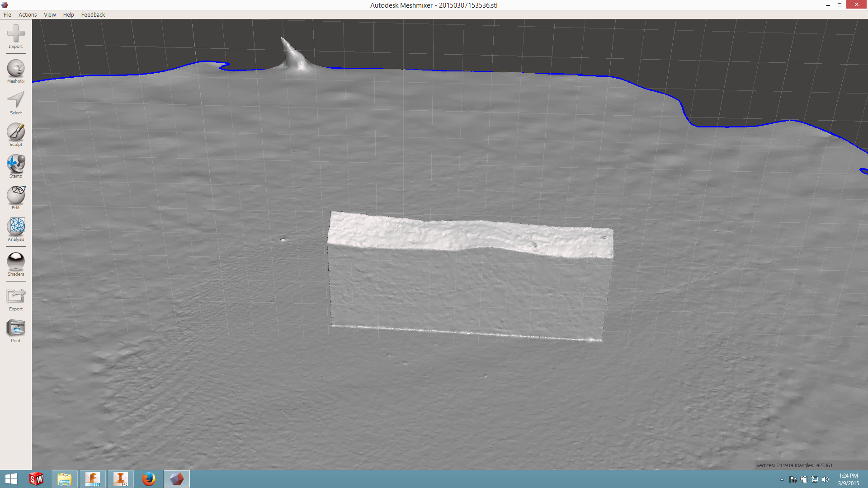The height and width of the screenshot is (488, 868).
Task: Restore down the Meshmixer window
Action: [x=840, y=5]
